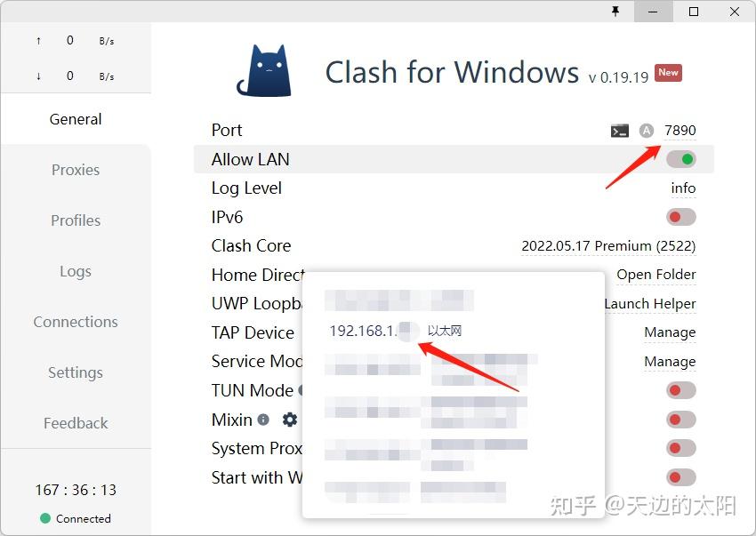Open Mixin gear settings icon
The height and width of the screenshot is (536, 756).
click(289, 420)
